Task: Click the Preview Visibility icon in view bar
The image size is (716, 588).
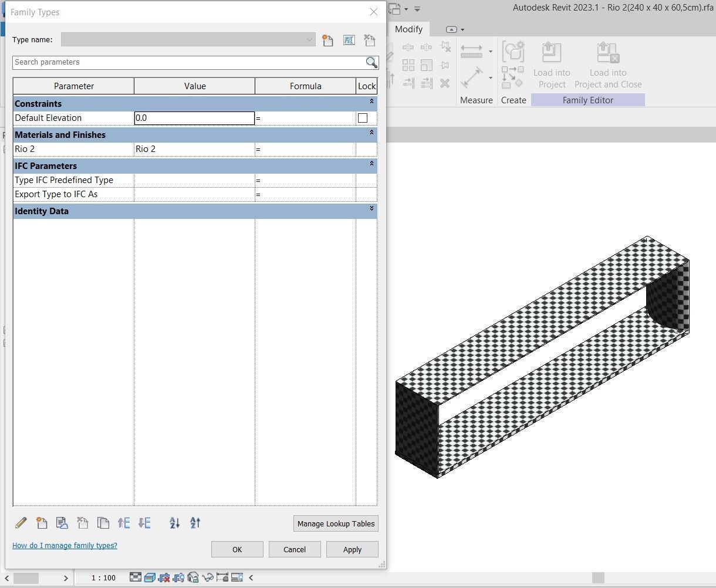Action: tap(237, 577)
